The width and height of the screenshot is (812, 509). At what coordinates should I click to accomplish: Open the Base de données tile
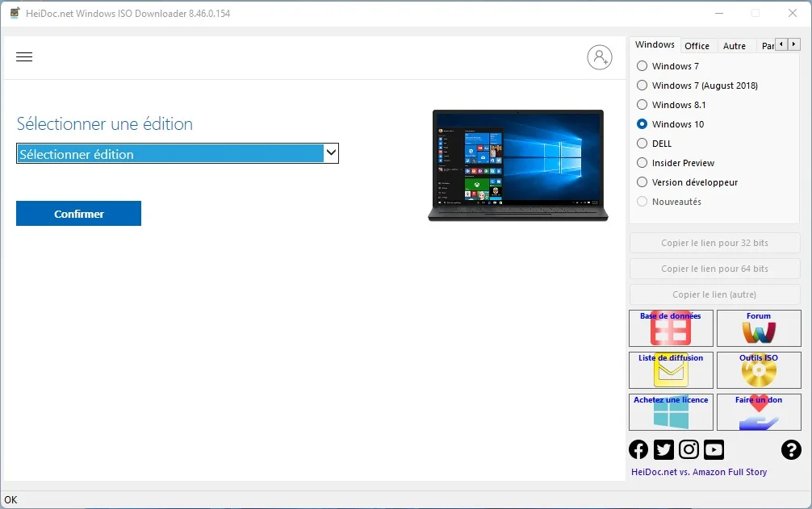671,328
